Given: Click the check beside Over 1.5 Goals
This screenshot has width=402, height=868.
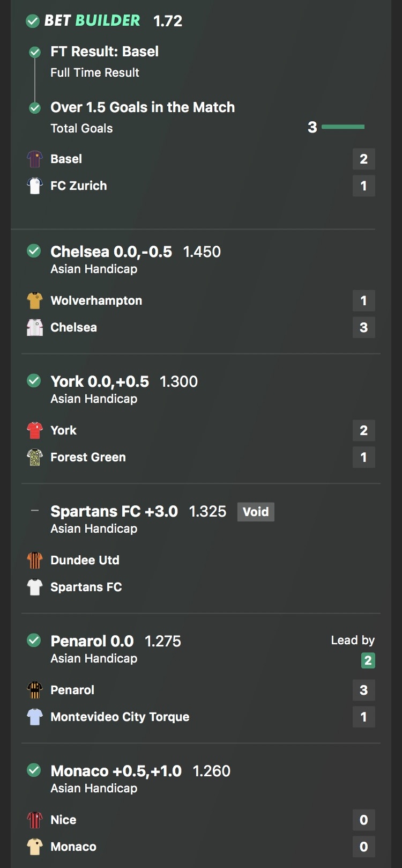Looking at the screenshot, I should [35, 108].
